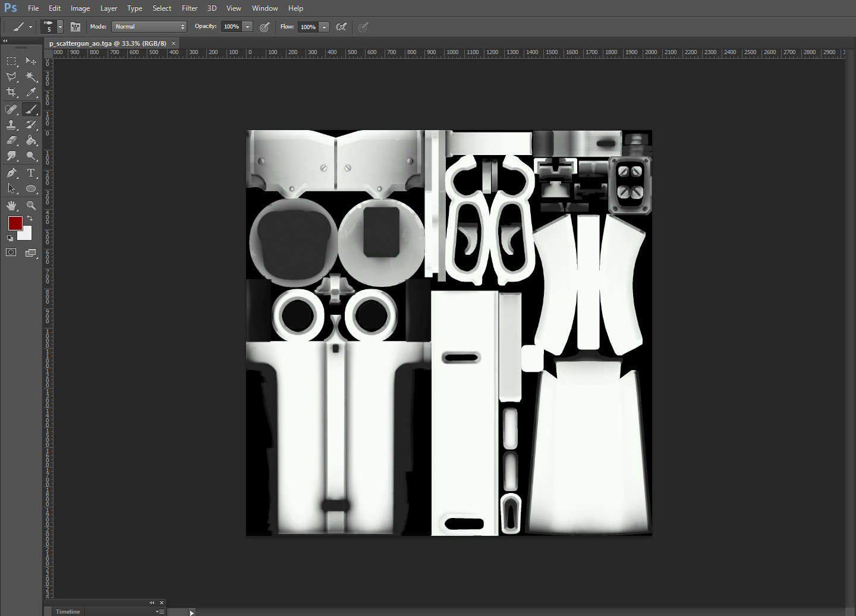Select the Clone Stamp tool

pyautogui.click(x=11, y=125)
